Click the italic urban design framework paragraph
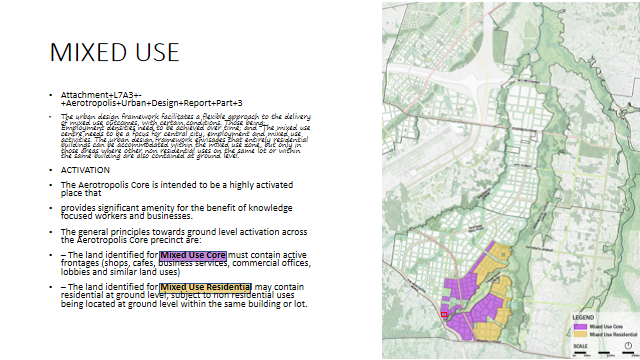The image size is (640, 360). 185,136
